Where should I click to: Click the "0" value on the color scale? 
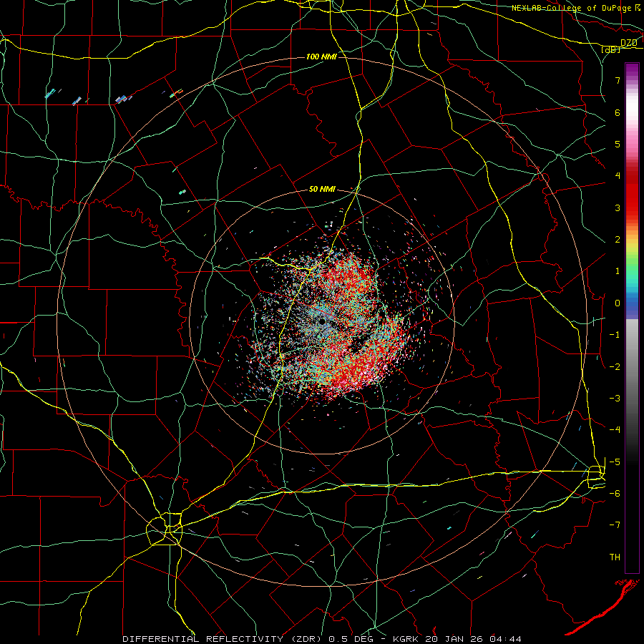coord(618,303)
